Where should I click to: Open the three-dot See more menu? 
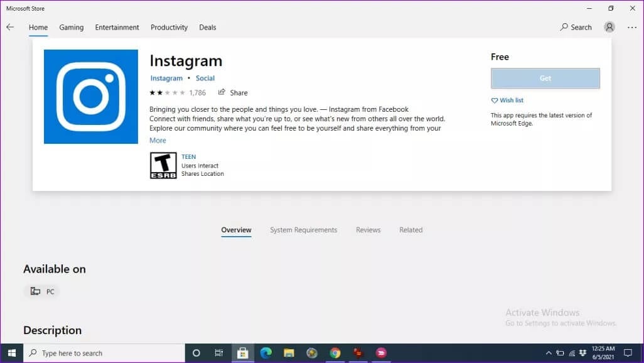tap(632, 27)
